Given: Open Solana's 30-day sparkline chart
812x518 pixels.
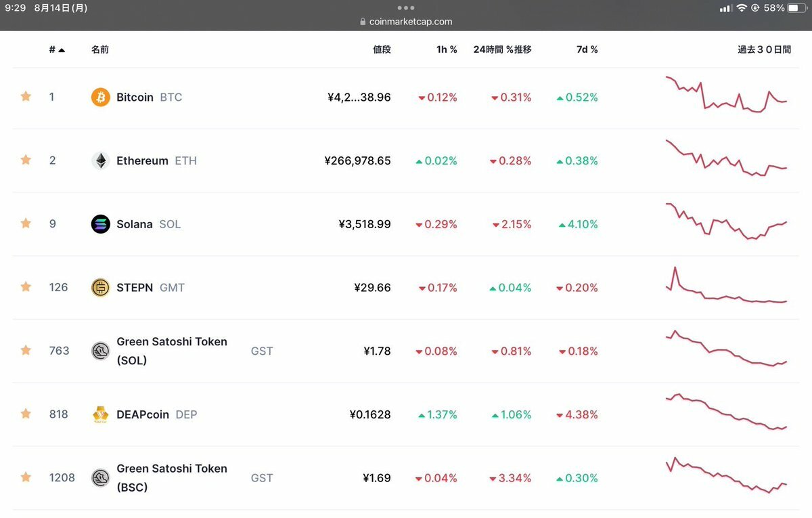Looking at the screenshot, I should point(727,221).
